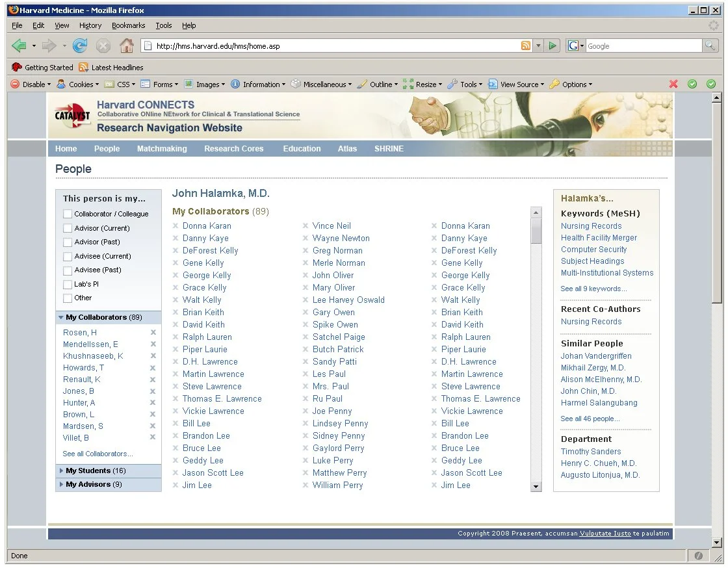Open the History menu
Image resolution: width=728 pixels, height=568 pixels.
coord(90,25)
